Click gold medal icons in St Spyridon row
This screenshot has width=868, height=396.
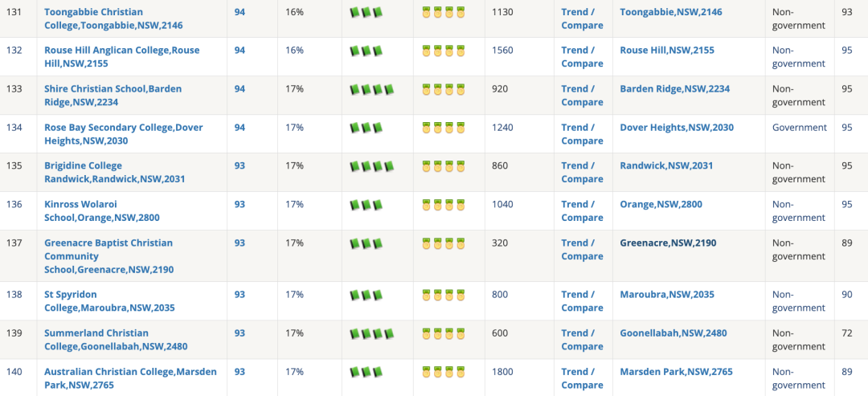pos(444,295)
